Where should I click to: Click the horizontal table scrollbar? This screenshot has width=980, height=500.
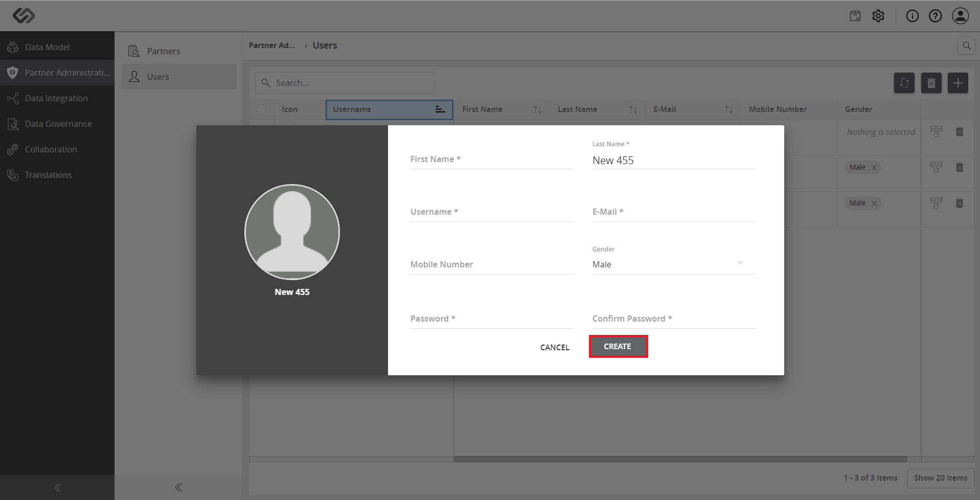tap(680, 459)
